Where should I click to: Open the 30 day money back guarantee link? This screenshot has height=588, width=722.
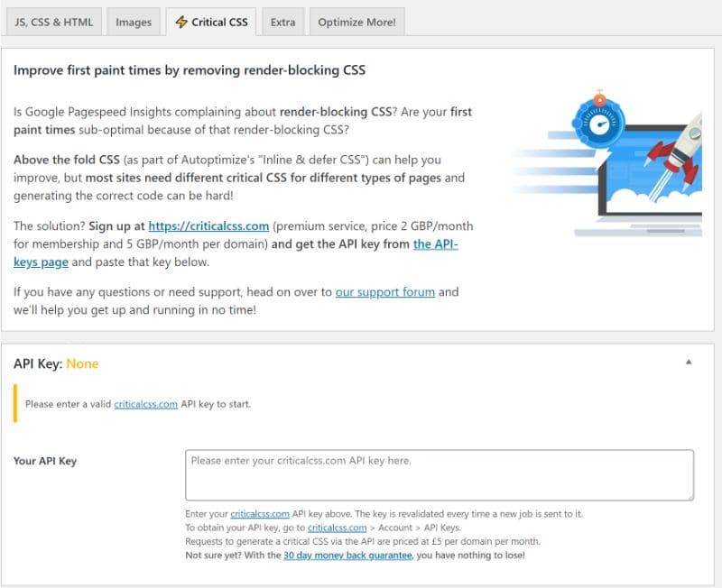347,556
